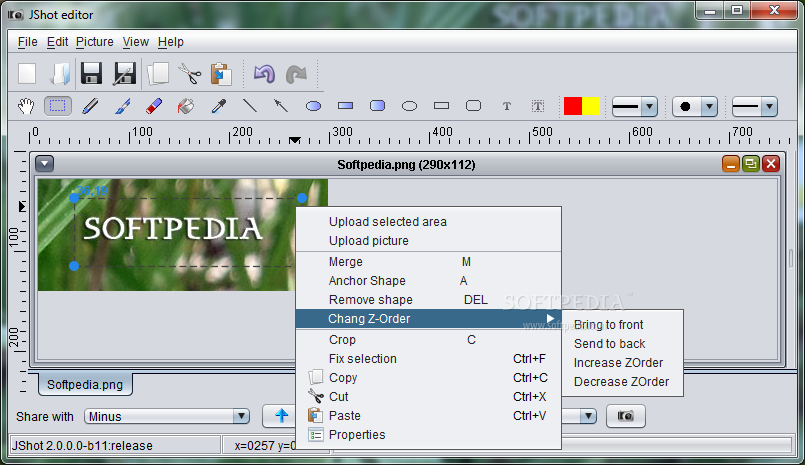Select the Line drawing tool
The width and height of the screenshot is (805, 465).
[x=250, y=106]
